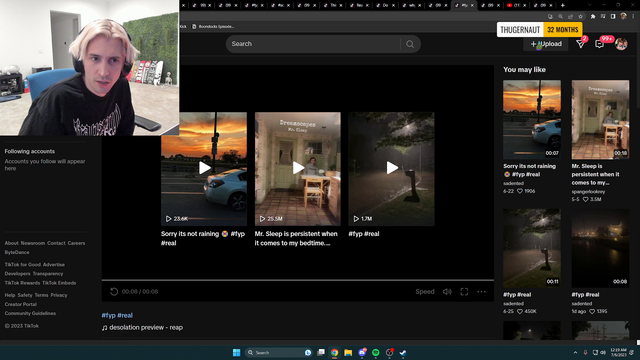Play the 1.7M views rainy street video
The image size is (640, 360).
click(391, 168)
